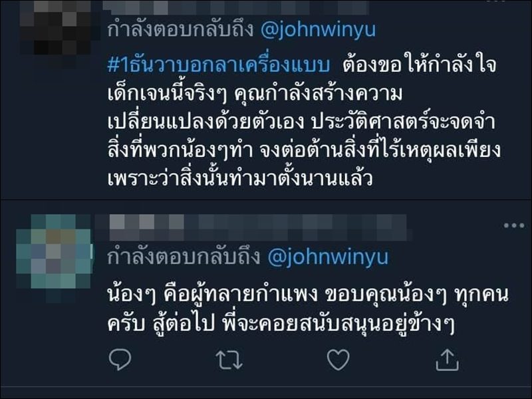532x399 pixels.
Task: Click the divider line between the two tweets
Action: point(266,200)
